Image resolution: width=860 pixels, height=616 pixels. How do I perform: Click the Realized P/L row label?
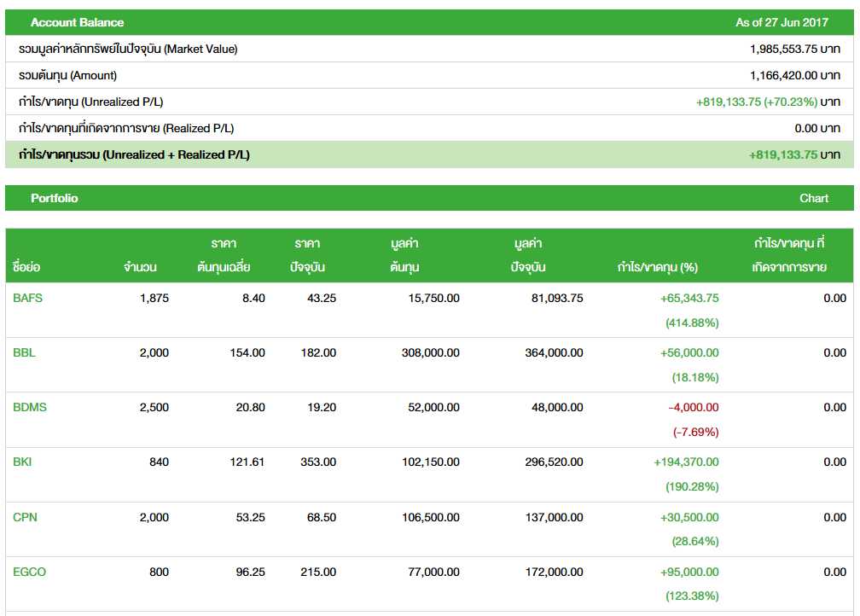126,128
